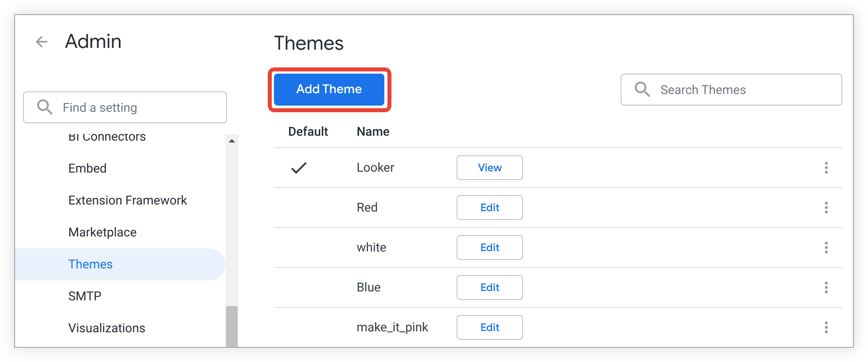Open Marketplace settings
Viewport: 868px width, 362px height.
point(102,232)
